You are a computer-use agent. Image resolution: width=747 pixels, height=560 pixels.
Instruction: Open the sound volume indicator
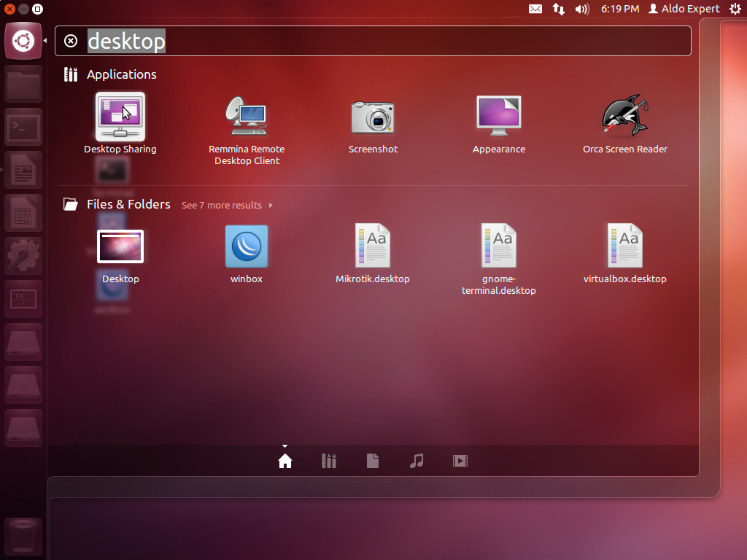tap(581, 9)
